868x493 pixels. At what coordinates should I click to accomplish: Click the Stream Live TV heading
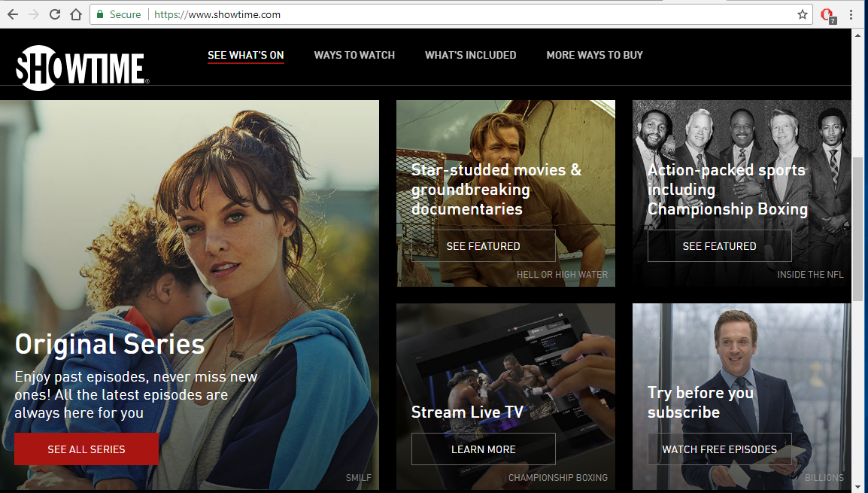(x=467, y=412)
